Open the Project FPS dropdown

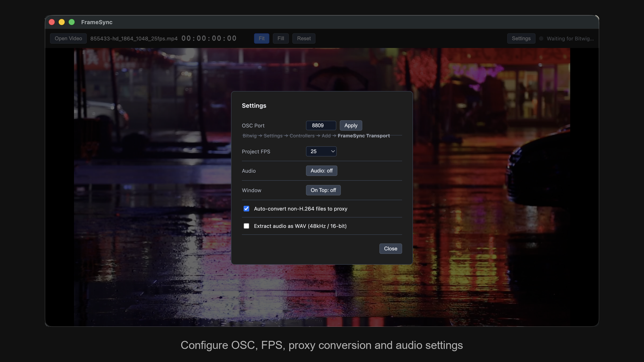321,151
